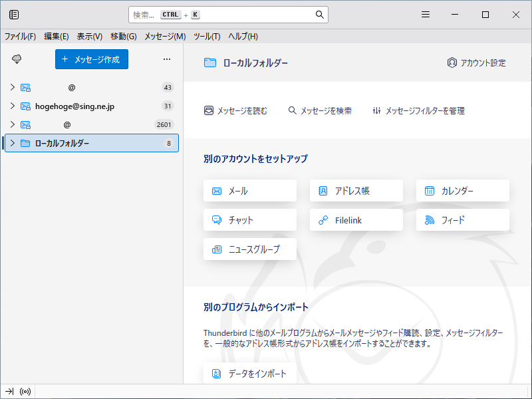Viewport: 532px width, 399px height.
Task: Click the ローカルフォルダー unread badge 8
Action: 169,143
